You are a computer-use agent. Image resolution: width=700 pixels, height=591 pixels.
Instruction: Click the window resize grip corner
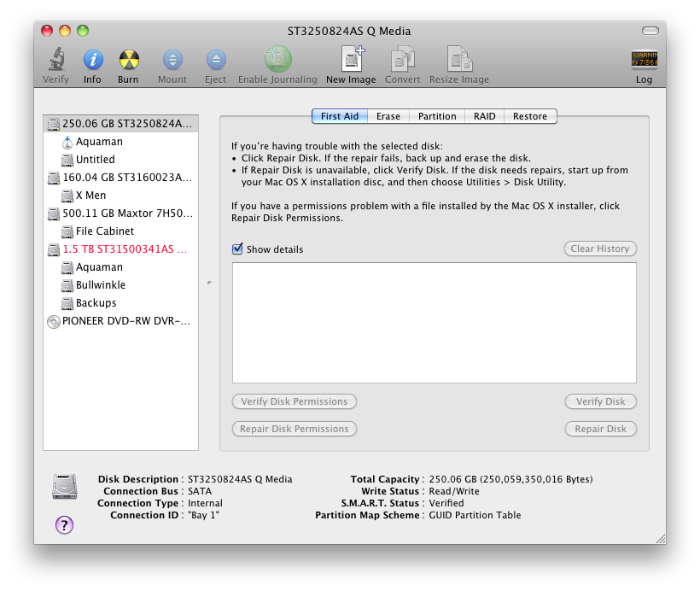point(661,539)
